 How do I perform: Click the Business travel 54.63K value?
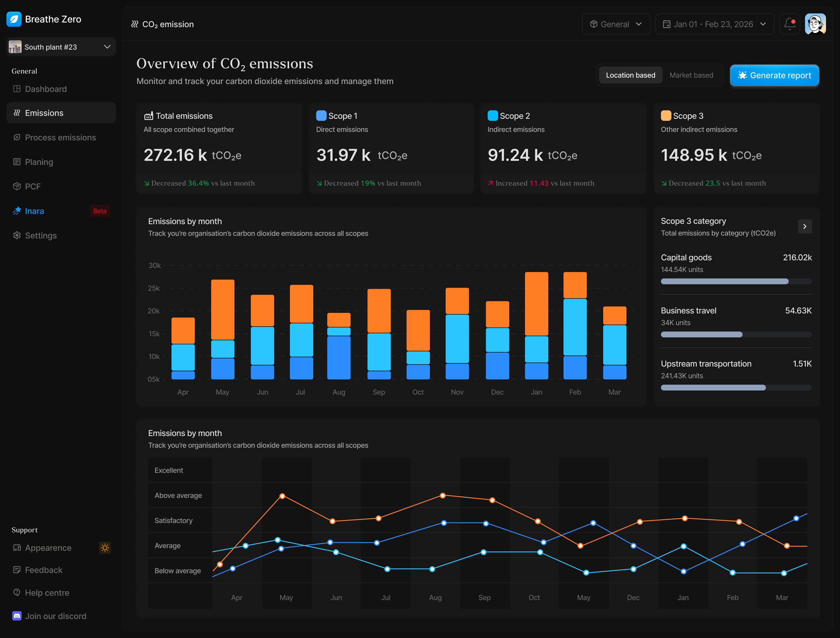point(798,311)
